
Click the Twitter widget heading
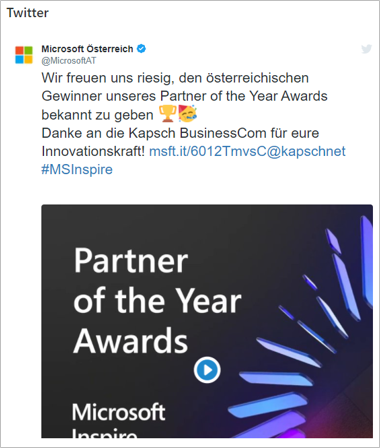[x=28, y=13]
